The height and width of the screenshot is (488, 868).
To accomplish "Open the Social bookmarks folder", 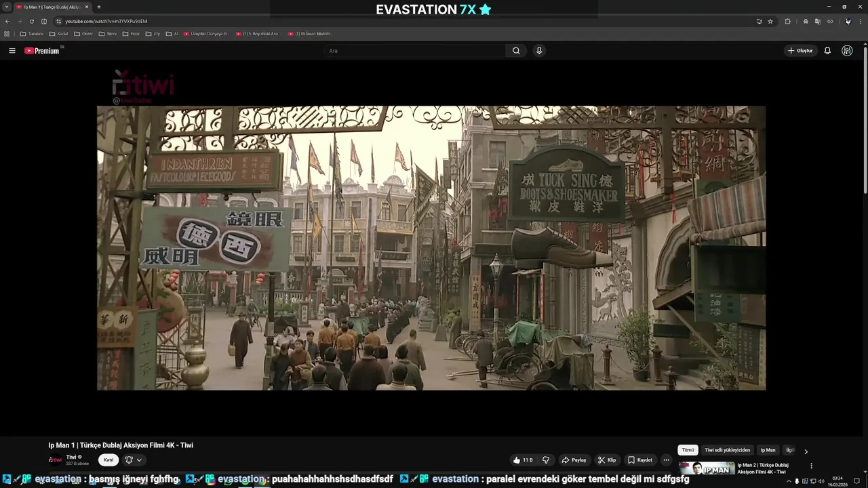I will coord(59,34).
